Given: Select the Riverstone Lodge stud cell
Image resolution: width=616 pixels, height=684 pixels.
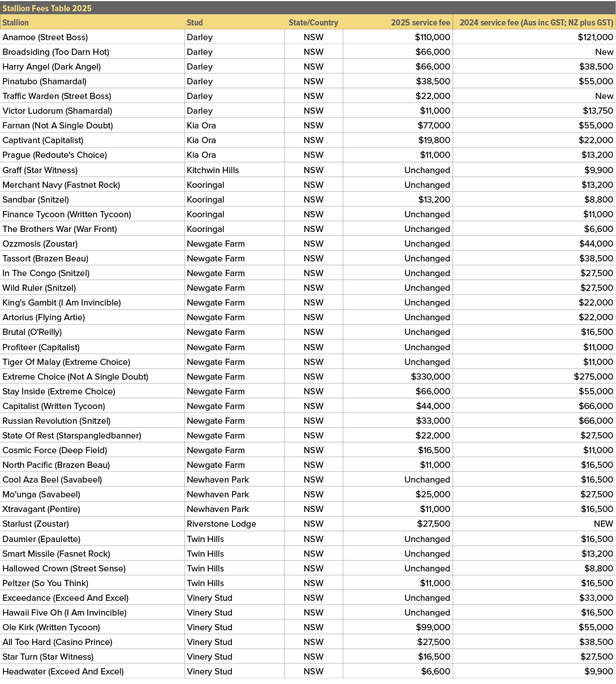Looking at the screenshot, I should coord(221,524).
